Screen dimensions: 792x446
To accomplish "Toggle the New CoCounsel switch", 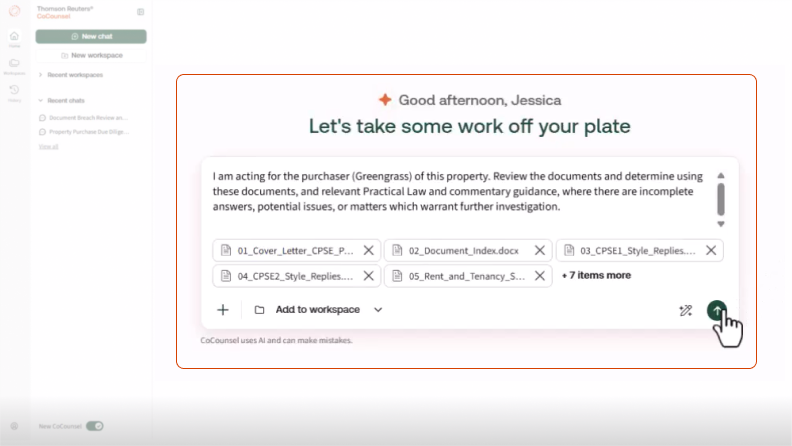I will tap(94, 426).
